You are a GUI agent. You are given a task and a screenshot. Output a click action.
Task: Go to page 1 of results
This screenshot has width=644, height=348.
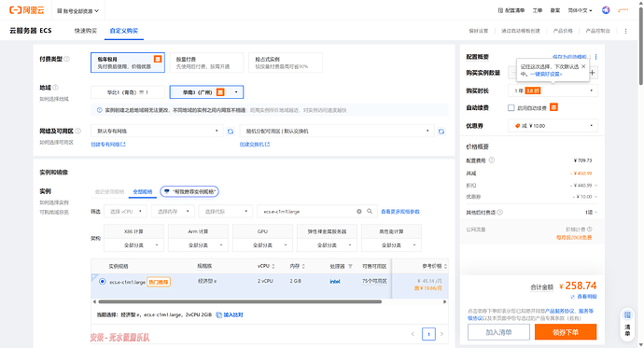(428, 334)
